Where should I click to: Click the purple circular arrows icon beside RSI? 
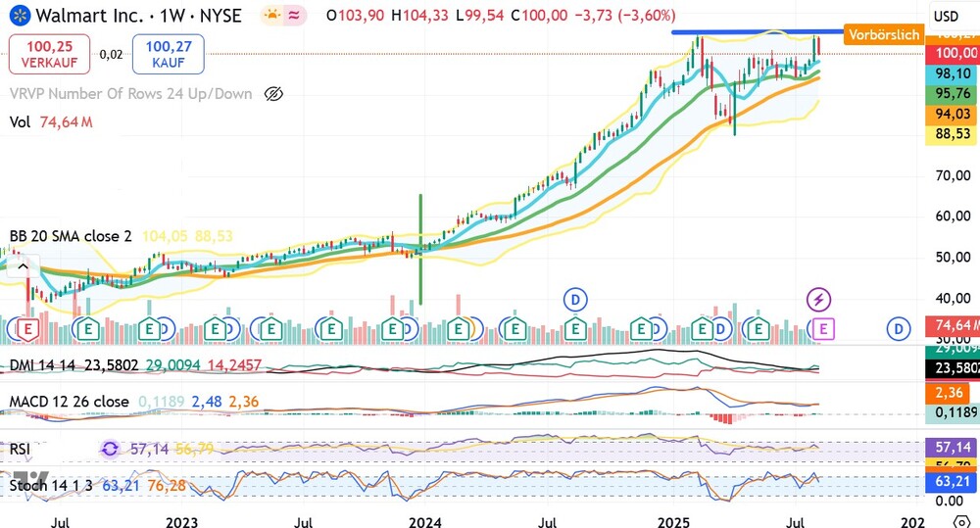[110, 449]
